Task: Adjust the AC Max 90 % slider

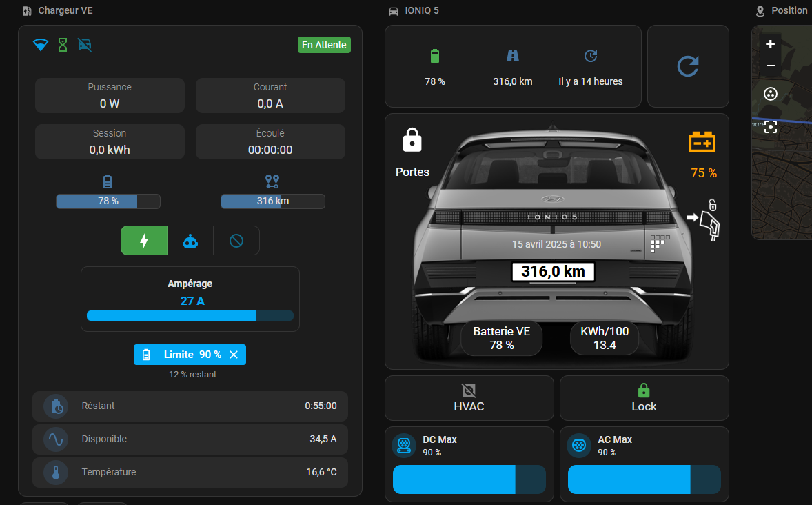Action: coord(644,479)
